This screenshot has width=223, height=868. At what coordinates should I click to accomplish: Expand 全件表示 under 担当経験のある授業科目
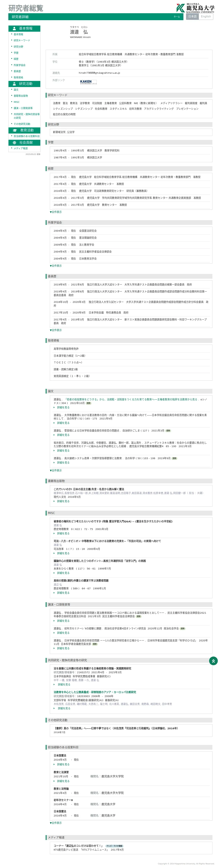pos(56,823)
